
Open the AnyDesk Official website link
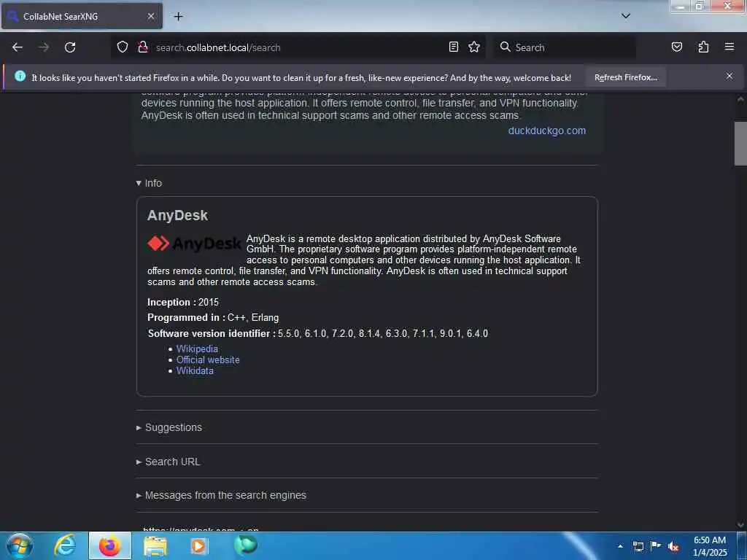click(x=208, y=359)
